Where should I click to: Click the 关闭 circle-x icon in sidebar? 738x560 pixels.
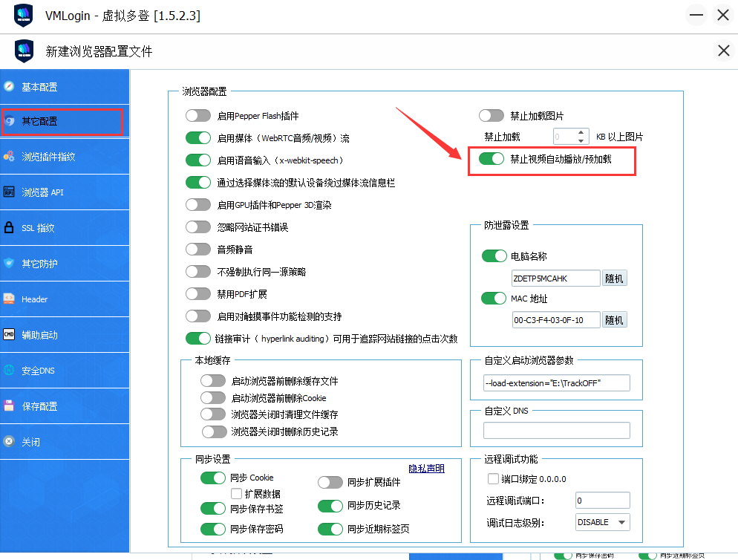(9, 441)
